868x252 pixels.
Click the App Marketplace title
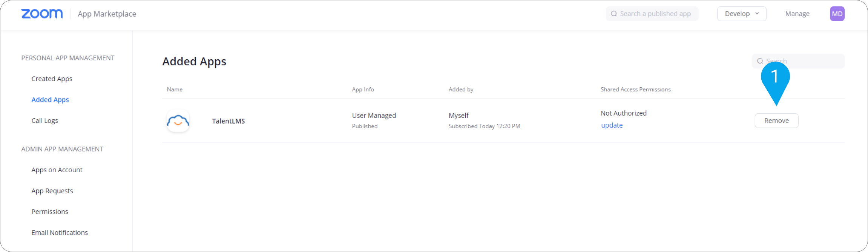pyautogui.click(x=107, y=14)
